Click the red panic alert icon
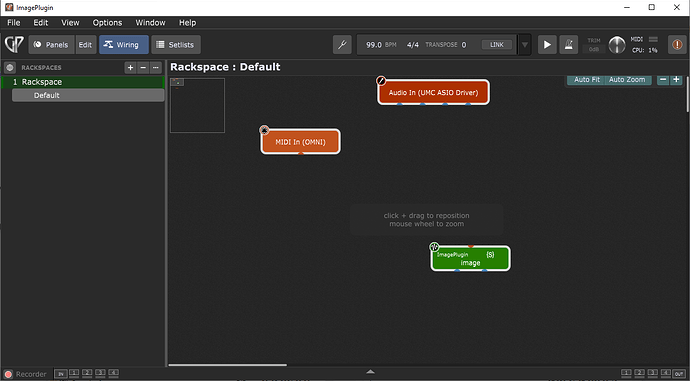 coord(677,44)
